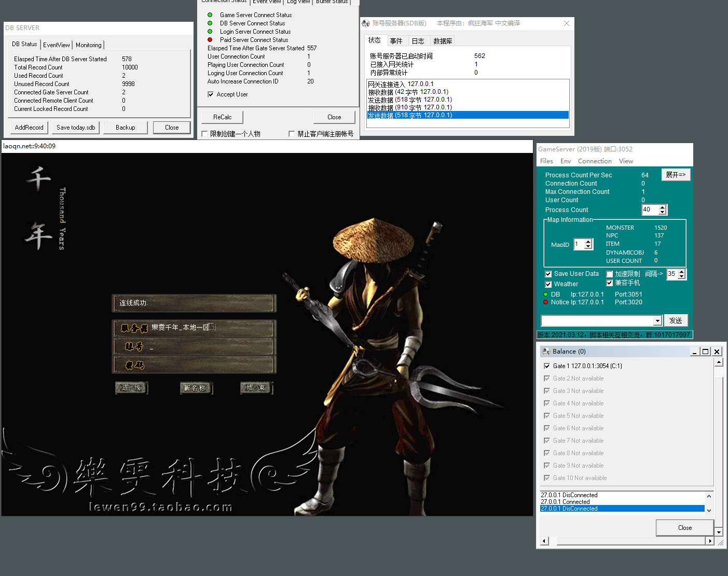Click the account server window title icon
The height and width of the screenshot is (576, 728).
coord(365,23)
